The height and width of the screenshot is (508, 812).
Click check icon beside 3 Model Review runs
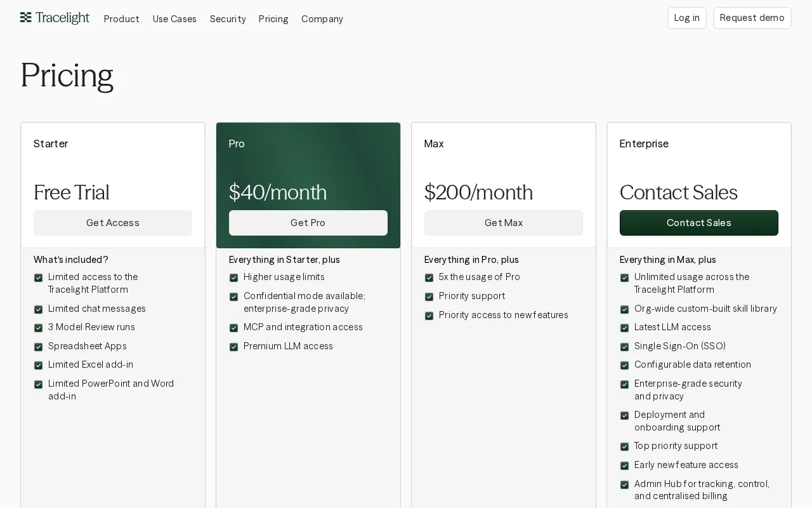(38, 328)
